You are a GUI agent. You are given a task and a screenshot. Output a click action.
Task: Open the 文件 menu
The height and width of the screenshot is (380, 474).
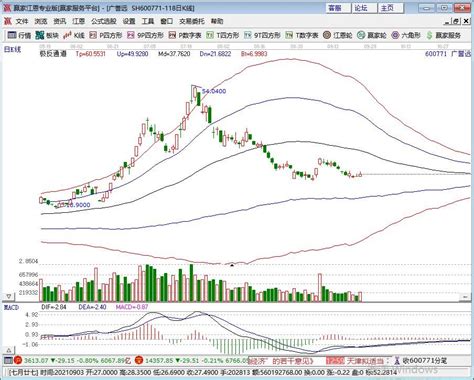pyautogui.click(x=22, y=21)
